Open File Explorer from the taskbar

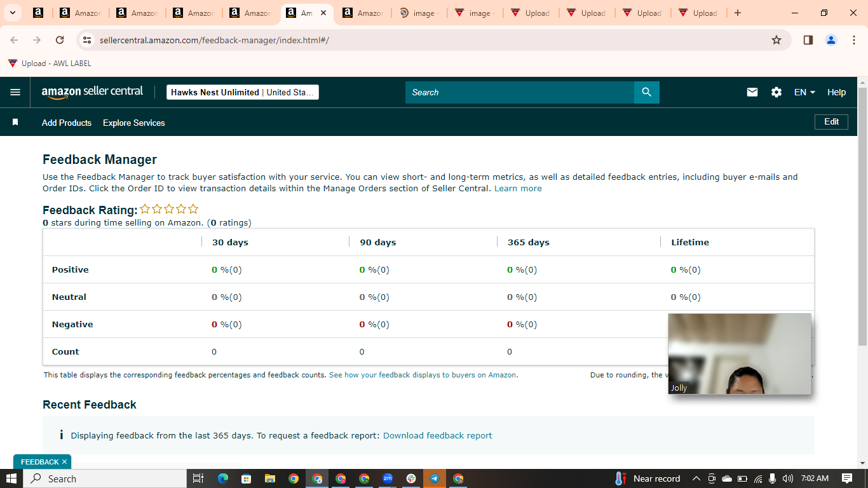(x=270, y=478)
